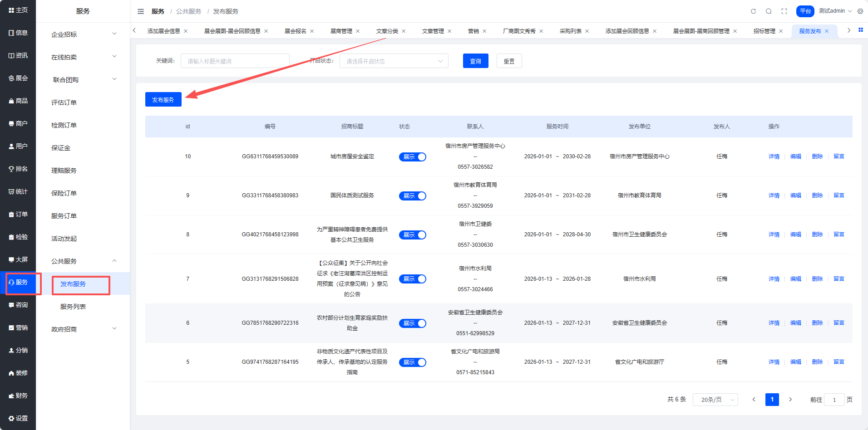The height and width of the screenshot is (430, 868).
Task: Switch to the 招标管理 tab
Action: tap(764, 31)
